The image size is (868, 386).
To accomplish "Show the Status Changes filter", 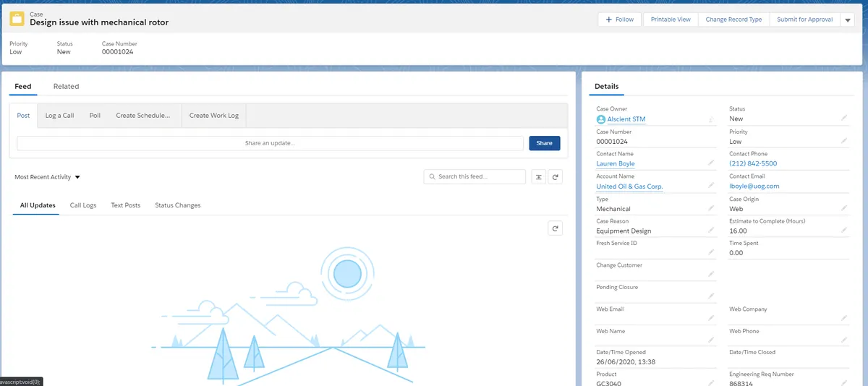I will pos(178,205).
